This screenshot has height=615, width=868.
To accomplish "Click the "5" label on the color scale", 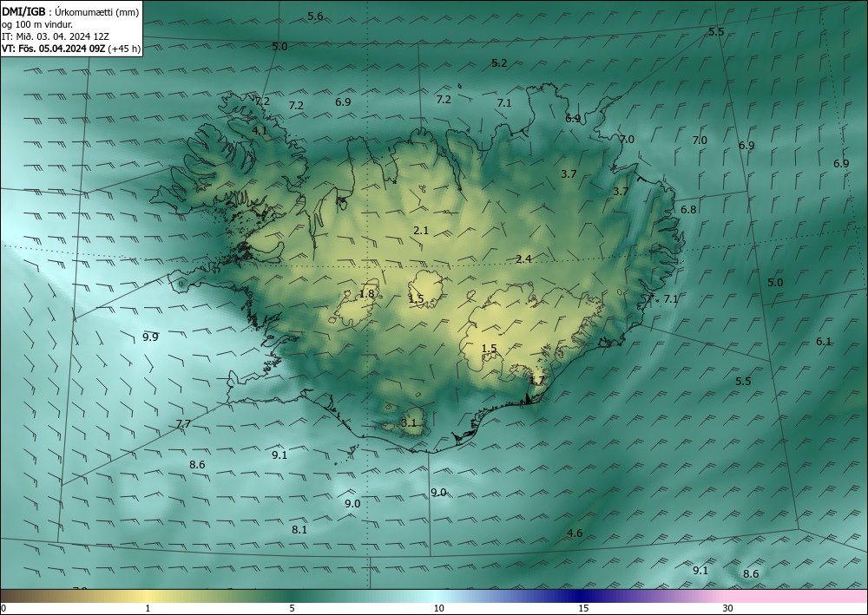I will click(292, 608).
